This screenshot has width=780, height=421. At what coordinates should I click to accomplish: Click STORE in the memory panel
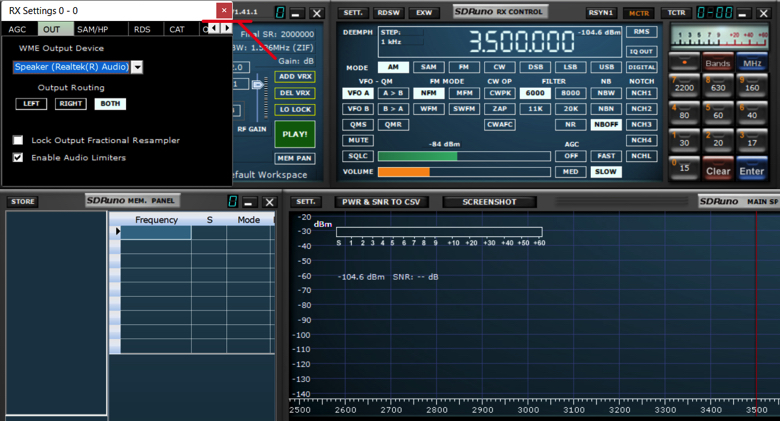[x=23, y=202]
